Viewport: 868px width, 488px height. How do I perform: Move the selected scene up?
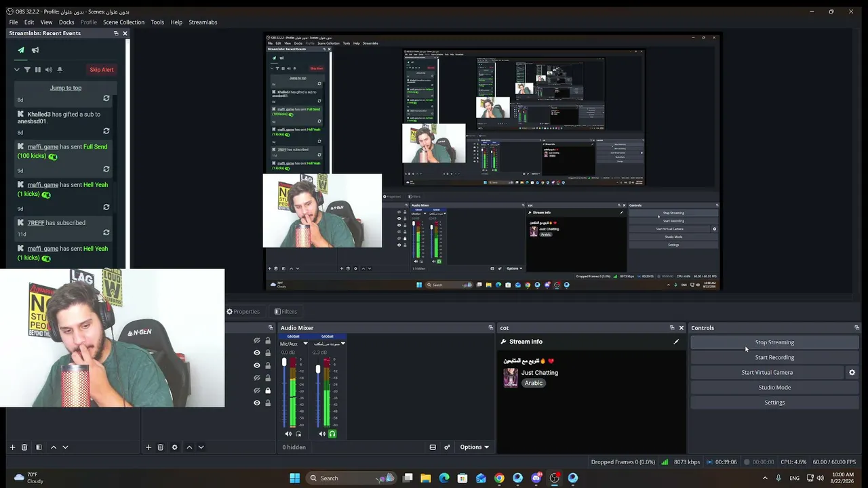54,447
